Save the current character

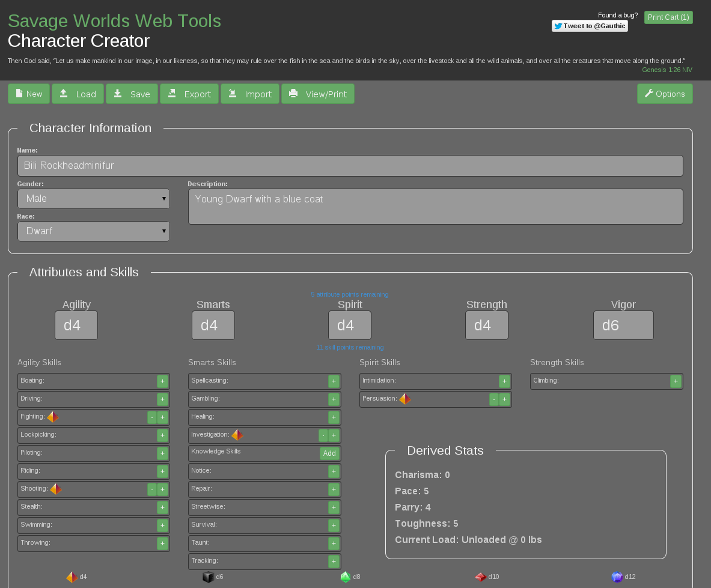click(132, 94)
